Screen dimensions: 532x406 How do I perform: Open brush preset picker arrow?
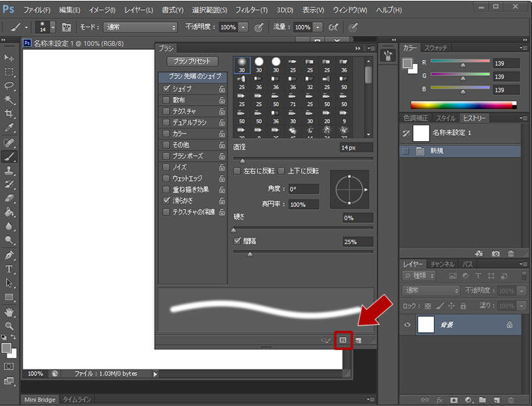pos(53,27)
